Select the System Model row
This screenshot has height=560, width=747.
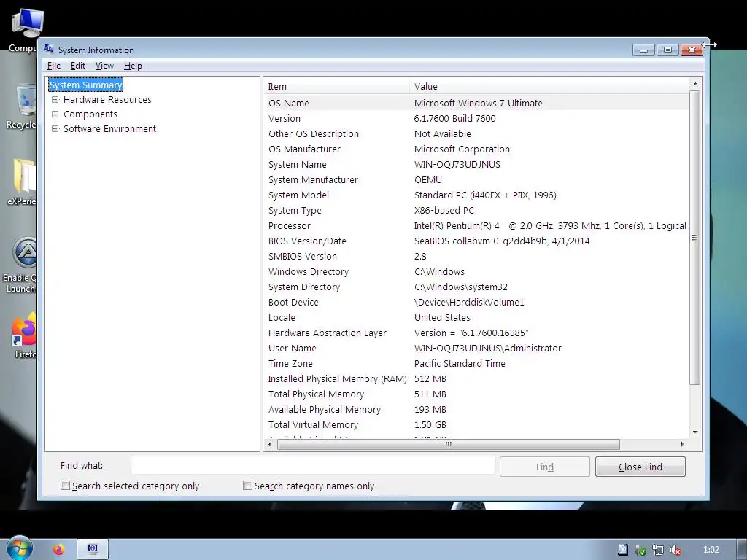[476, 195]
